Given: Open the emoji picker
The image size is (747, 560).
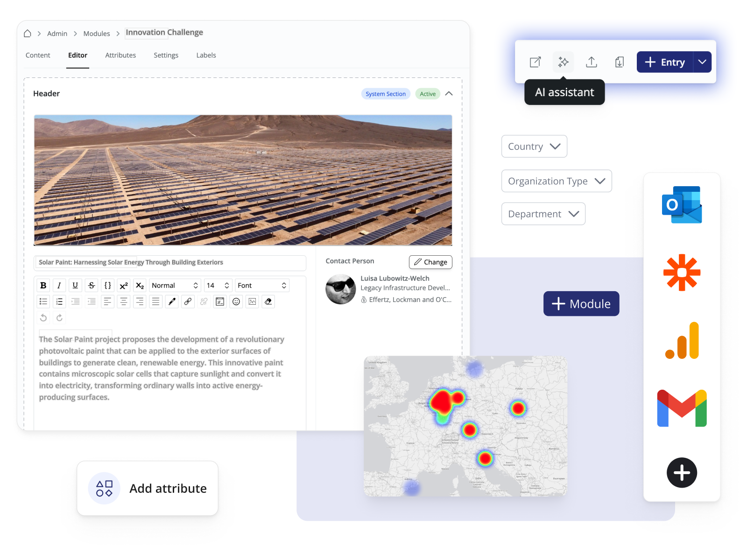Looking at the screenshot, I should [x=236, y=301].
